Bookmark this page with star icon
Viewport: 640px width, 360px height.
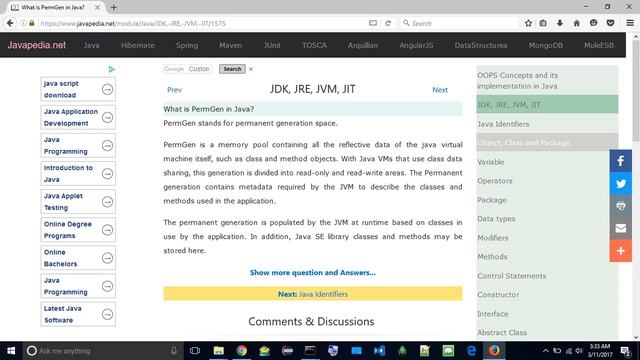528,23
